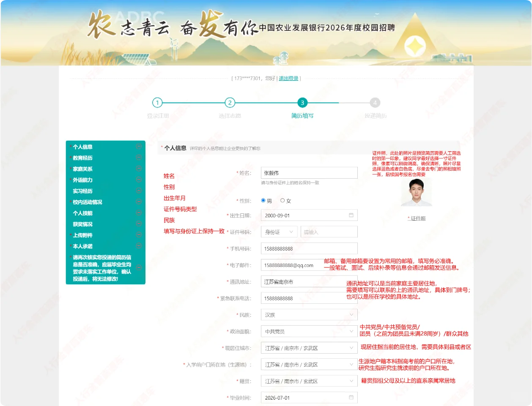
Task: Click circle icon next to 上传附件
Action: tap(139, 235)
